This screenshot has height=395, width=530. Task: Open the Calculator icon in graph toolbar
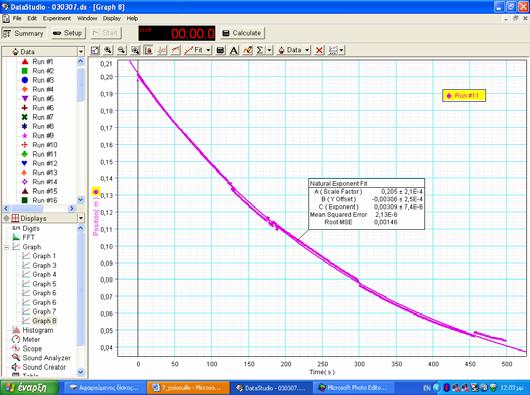pyautogui.click(x=220, y=50)
